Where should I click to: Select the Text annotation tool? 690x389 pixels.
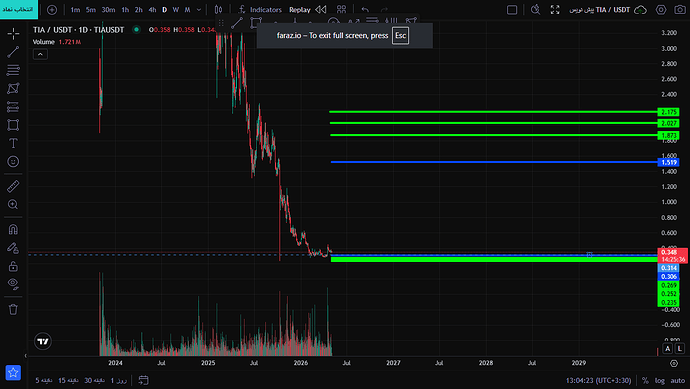point(13,143)
